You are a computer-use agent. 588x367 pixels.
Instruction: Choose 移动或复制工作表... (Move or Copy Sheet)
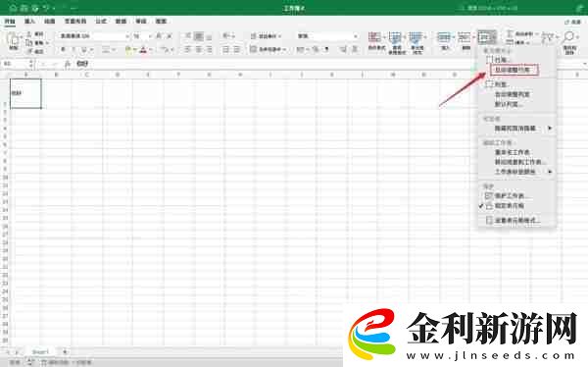click(x=516, y=162)
